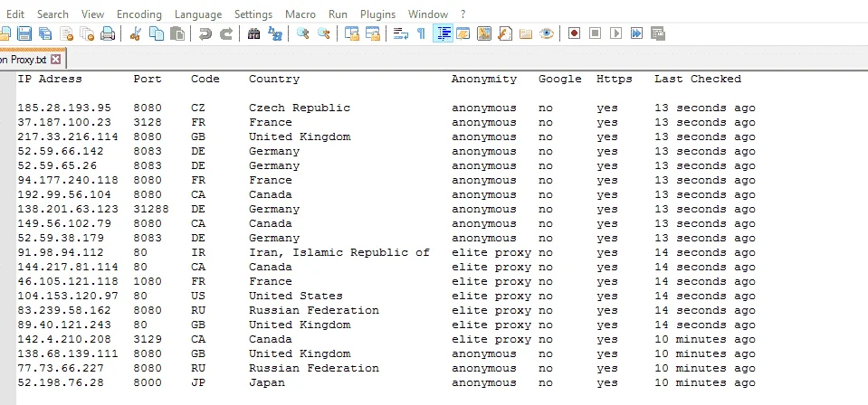The height and width of the screenshot is (405, 868).
Task: Click 'United States' country text
Action: [x=296, y=296]
